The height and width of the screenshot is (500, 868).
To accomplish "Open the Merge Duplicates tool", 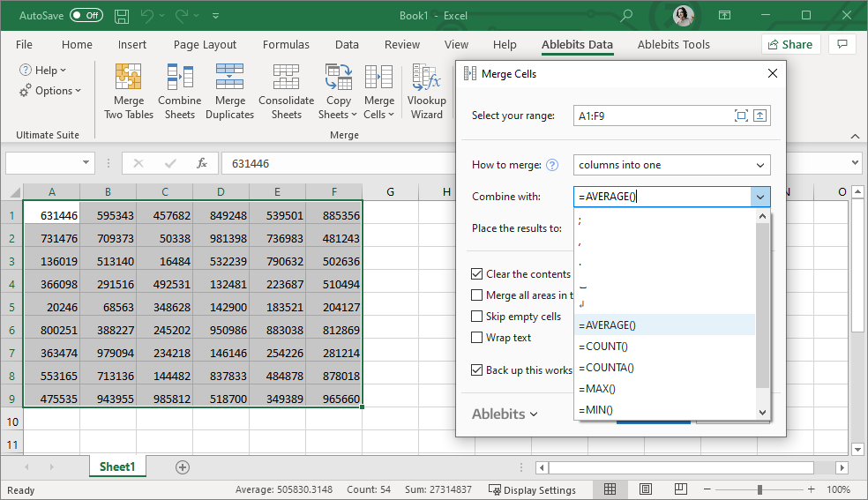I will (229, 91).
